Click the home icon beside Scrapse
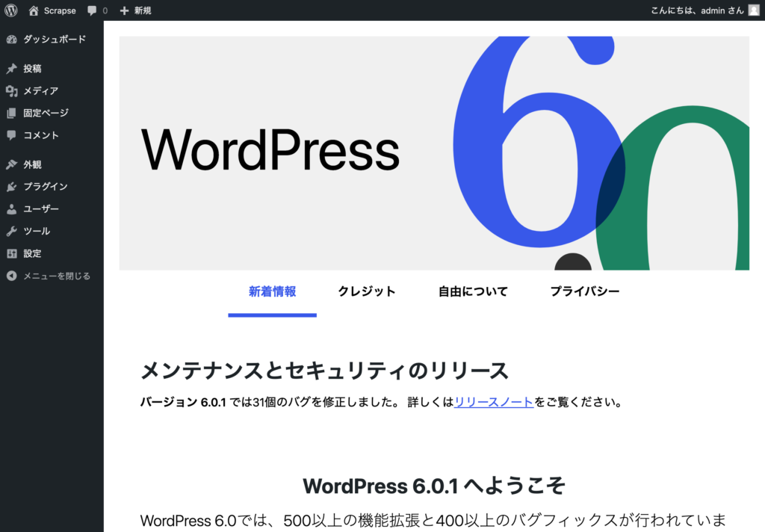Viewport: 765px width, 532px height. coord(33,10)
